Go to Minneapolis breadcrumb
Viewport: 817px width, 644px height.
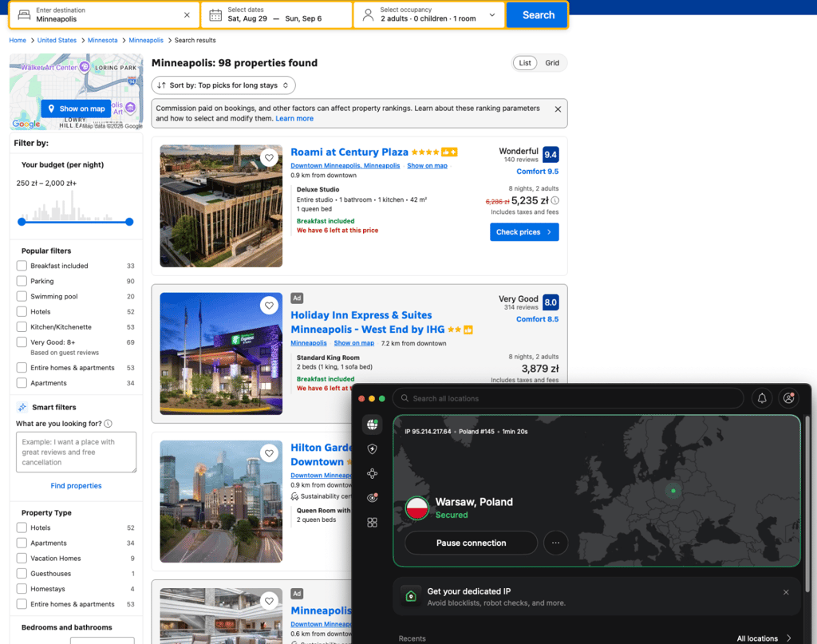coord(146,40)
